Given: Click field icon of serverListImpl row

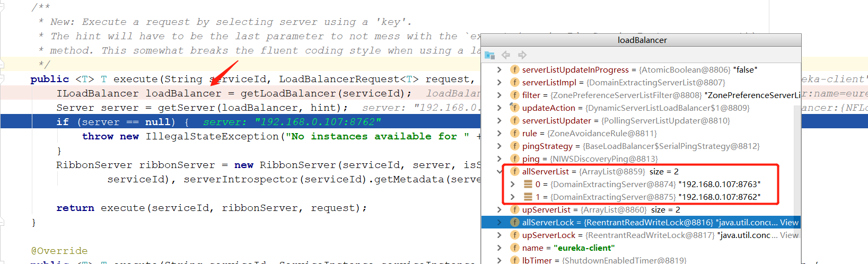Looking at the screenshot, I should 514,82.
